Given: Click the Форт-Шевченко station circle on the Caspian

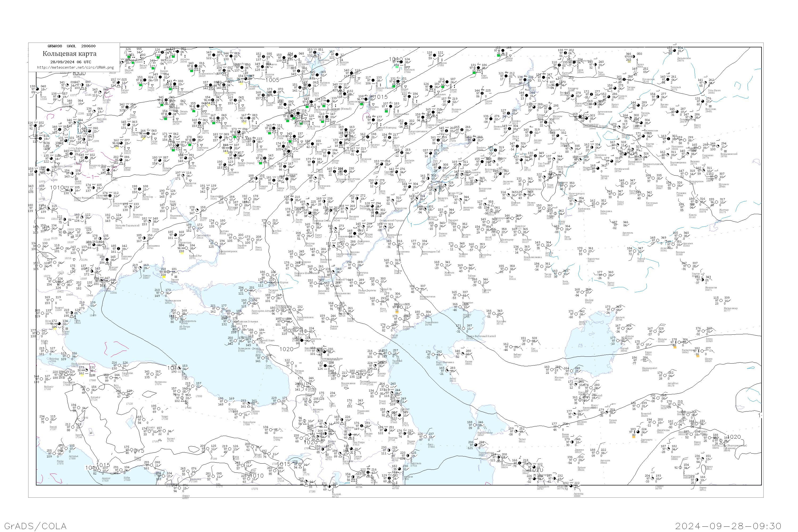Looking at the screenshot, I should 434,355.
